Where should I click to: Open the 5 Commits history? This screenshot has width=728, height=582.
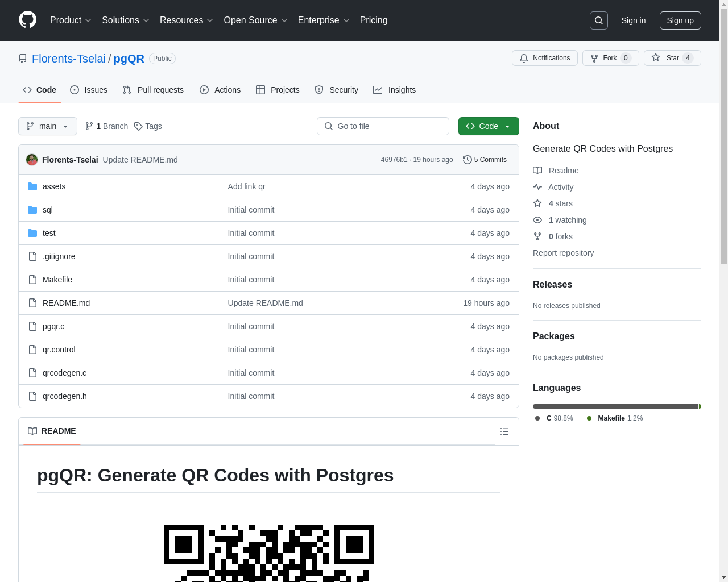[x=485, y=160]
